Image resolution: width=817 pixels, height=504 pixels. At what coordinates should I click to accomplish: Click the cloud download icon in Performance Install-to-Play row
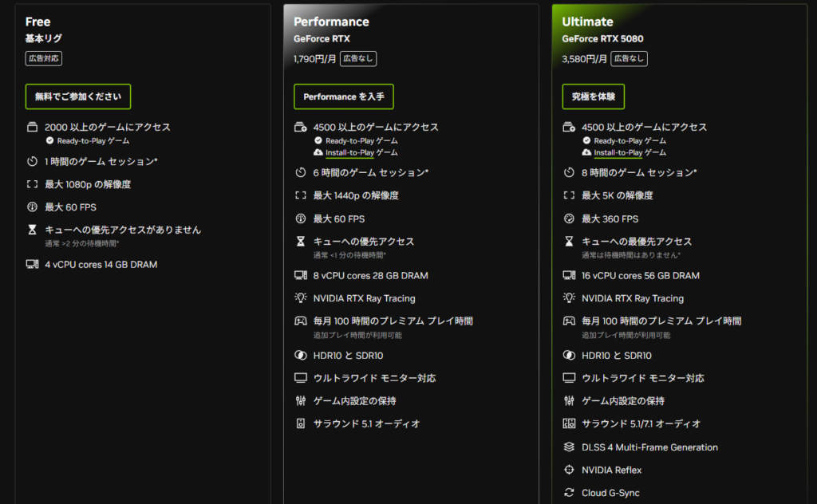coord(318,152)
